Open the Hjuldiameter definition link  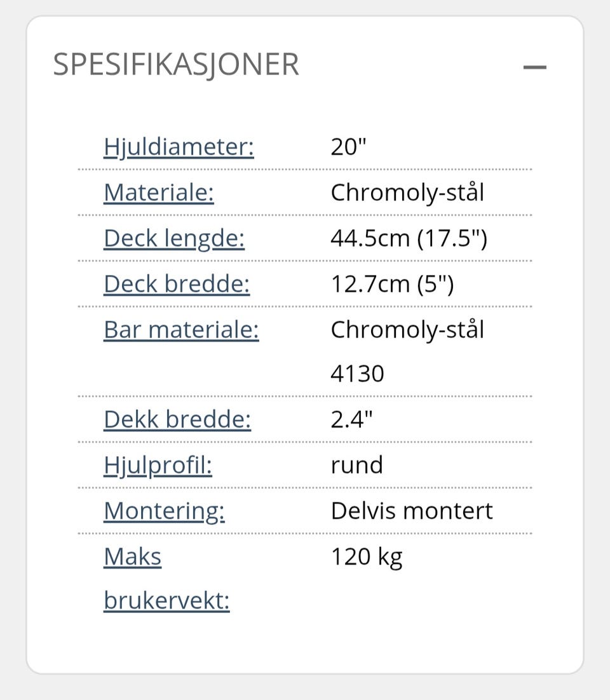[x=179, y=147]
